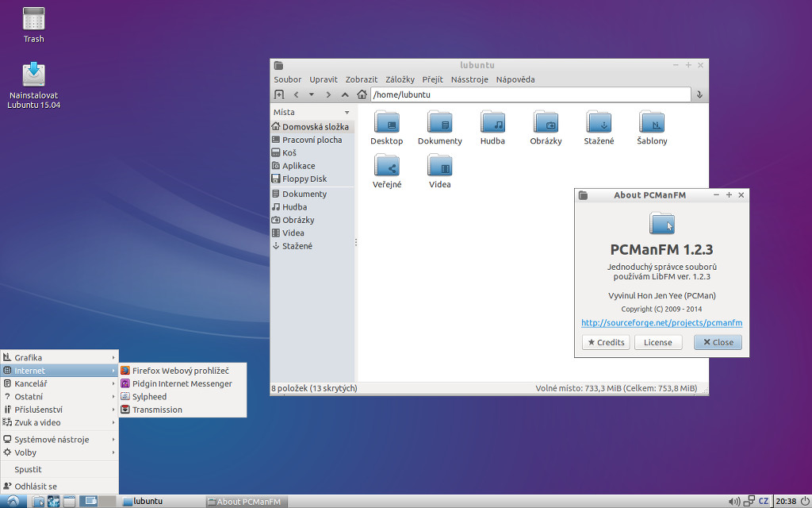The image size is (812, 508).
Task: Open the Přejít menu
Action: click(432, 79)
